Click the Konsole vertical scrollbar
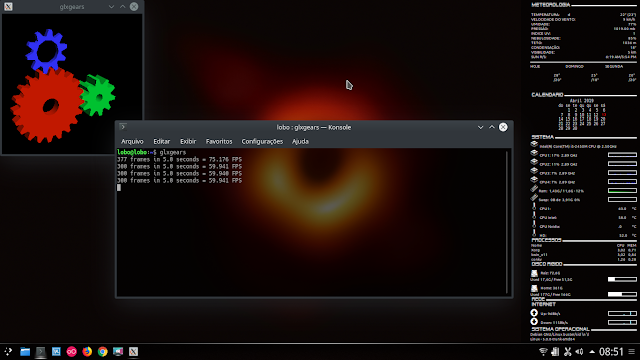This screenshot has width=640, height=360. point(507,222)
